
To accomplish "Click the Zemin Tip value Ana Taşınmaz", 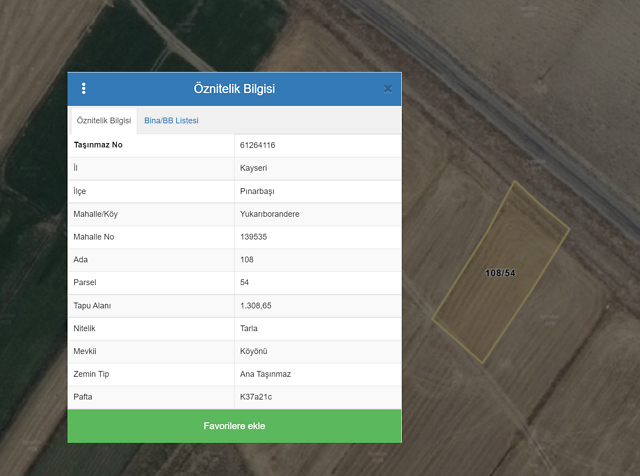I will 265,374.
